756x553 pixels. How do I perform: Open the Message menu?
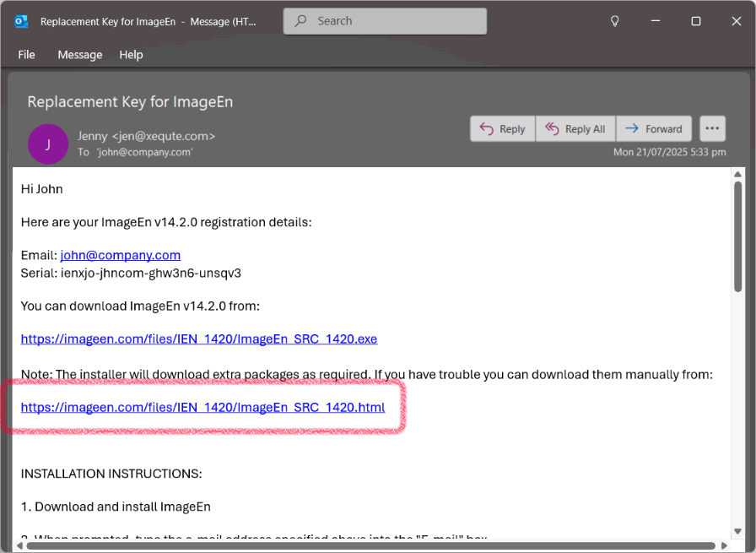(x=80, y=55)
